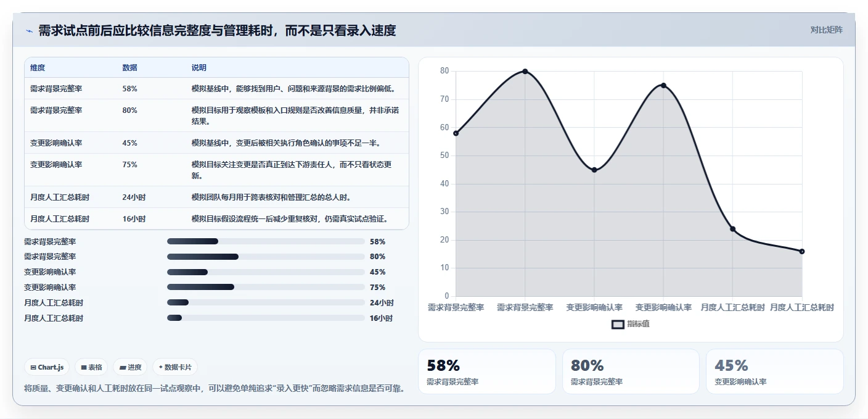Click the 维度 column header
Image resolution: width=868 pixels, height=419 pixels.
pos(38,68)
